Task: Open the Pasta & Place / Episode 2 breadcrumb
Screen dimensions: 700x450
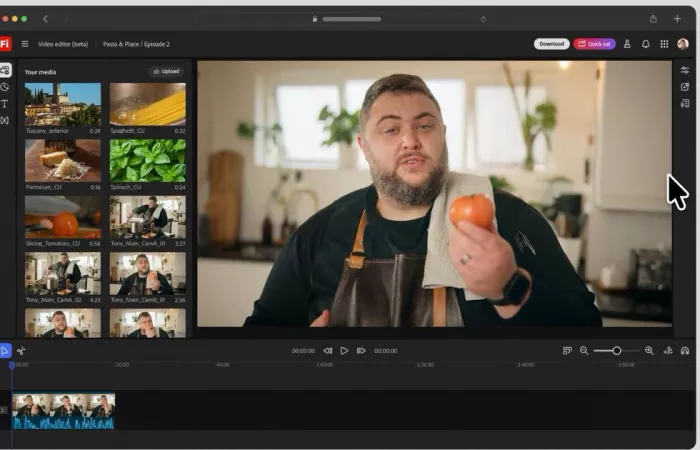Action: tap(137, 44)
